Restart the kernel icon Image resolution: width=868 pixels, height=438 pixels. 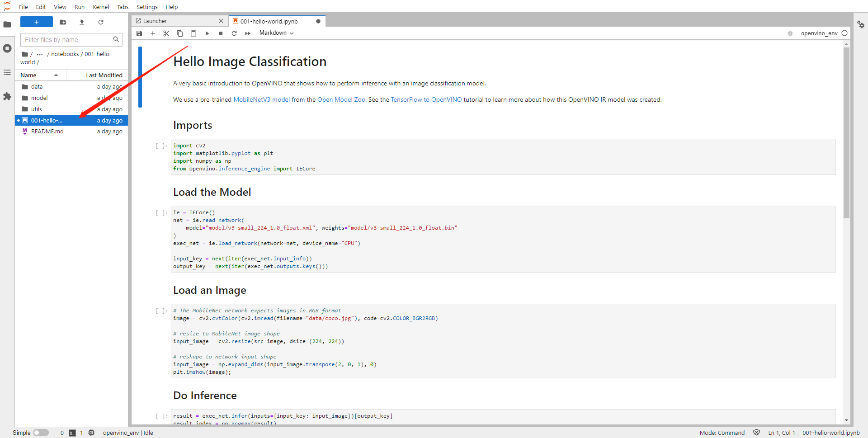click(234, 33)
